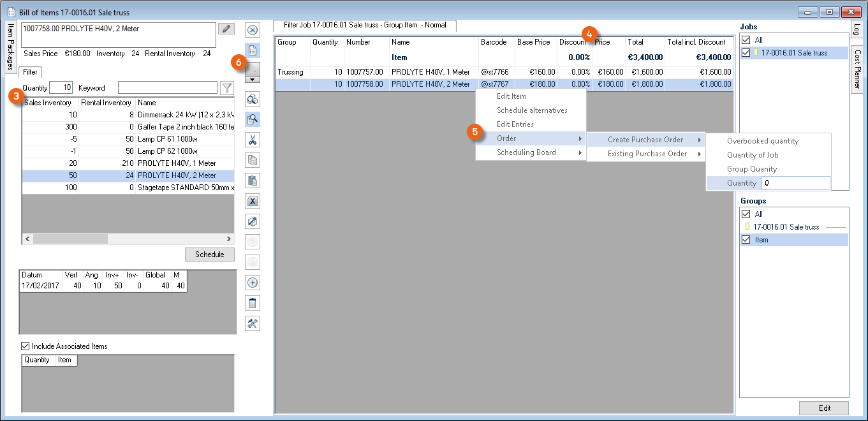Toggle the Item checkbox under Groups
Viewport: 868px width, 421px height.
[x=746, y=240]
